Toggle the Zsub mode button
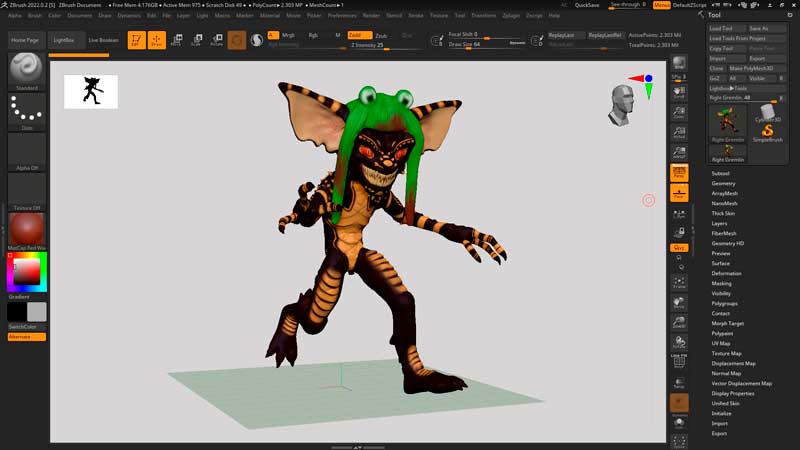The width and height of the screenshot is (800, 450). click(x=381, y=35)
